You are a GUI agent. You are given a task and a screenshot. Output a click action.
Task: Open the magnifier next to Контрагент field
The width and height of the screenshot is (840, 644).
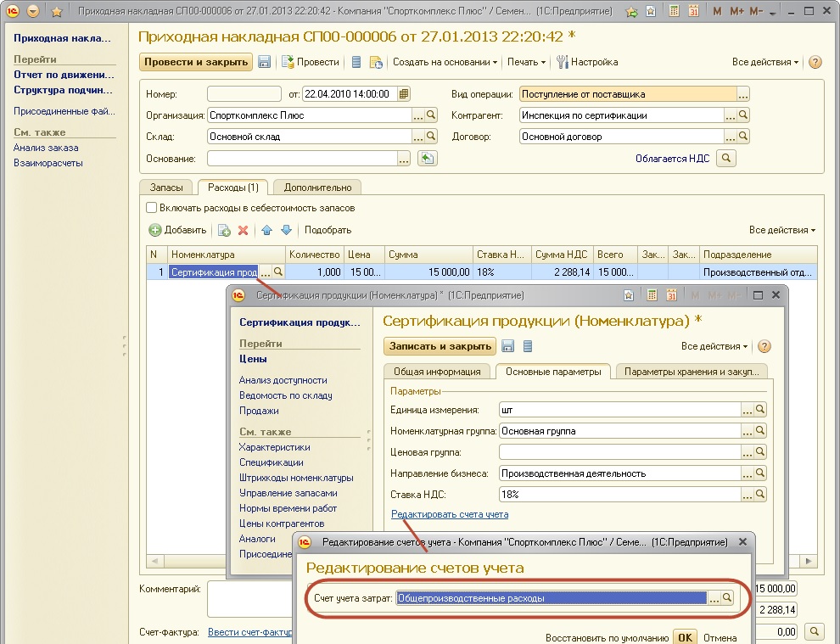pos(743,115)
